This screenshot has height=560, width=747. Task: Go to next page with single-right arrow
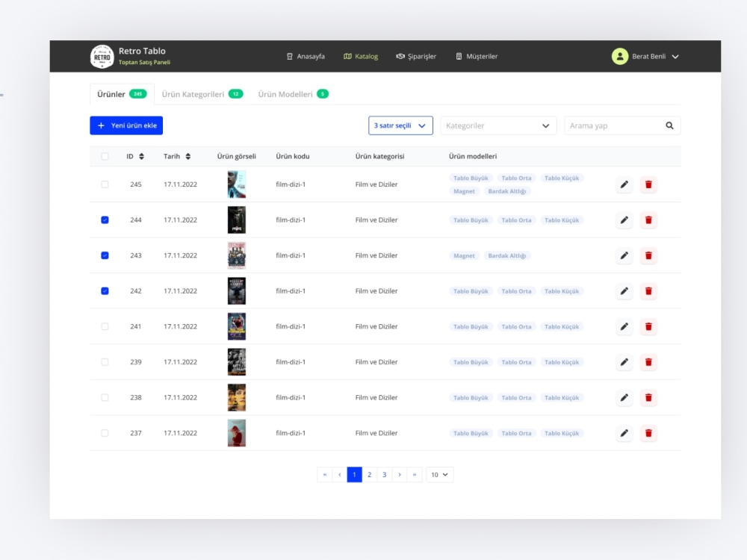400,475
